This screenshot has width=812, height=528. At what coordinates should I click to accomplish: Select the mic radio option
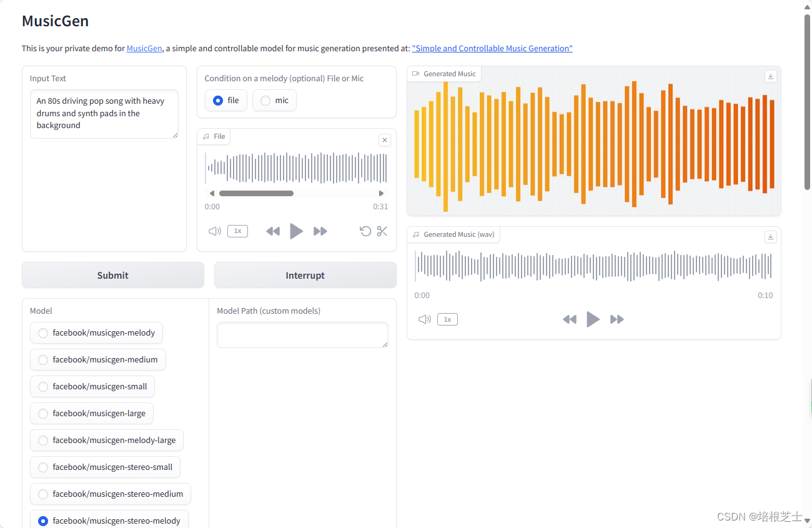click(x=274, y=100)
